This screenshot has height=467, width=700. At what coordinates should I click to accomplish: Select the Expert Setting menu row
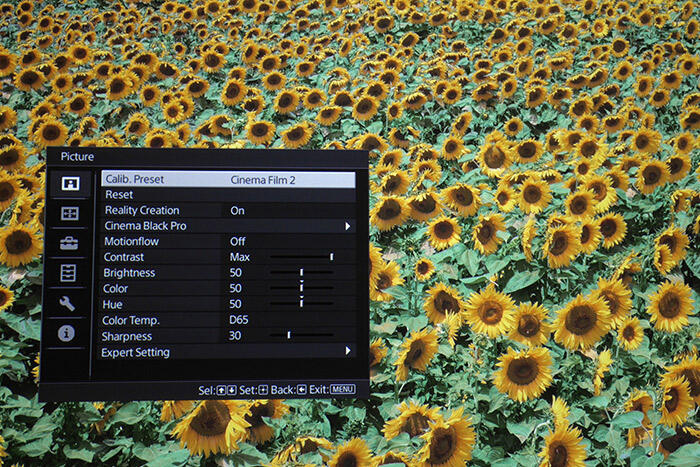click(137, 352)
